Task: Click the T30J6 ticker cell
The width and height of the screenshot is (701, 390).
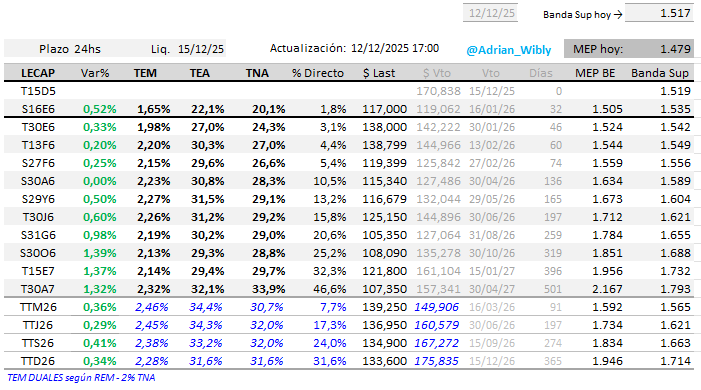Action: pos(38,217)
